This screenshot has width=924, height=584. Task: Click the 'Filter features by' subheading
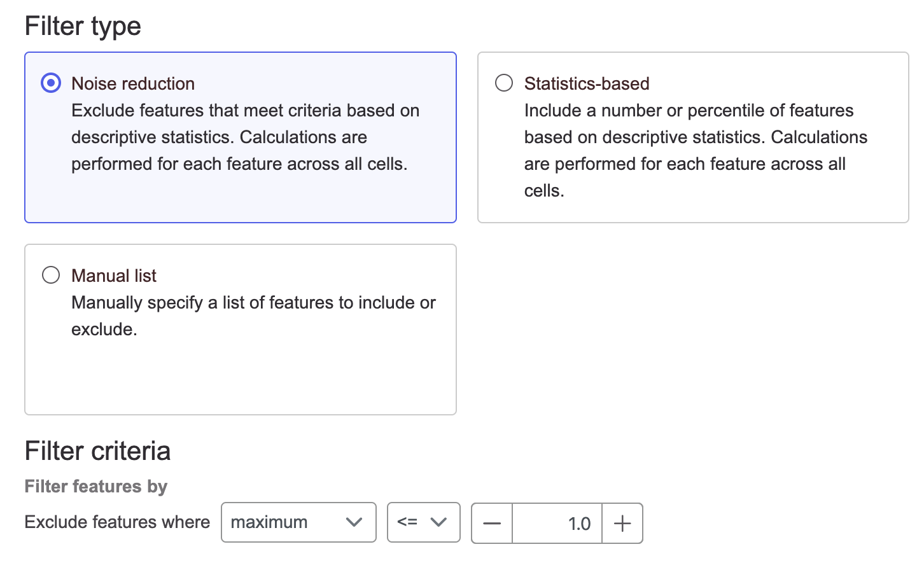click(x=95, y=487)
